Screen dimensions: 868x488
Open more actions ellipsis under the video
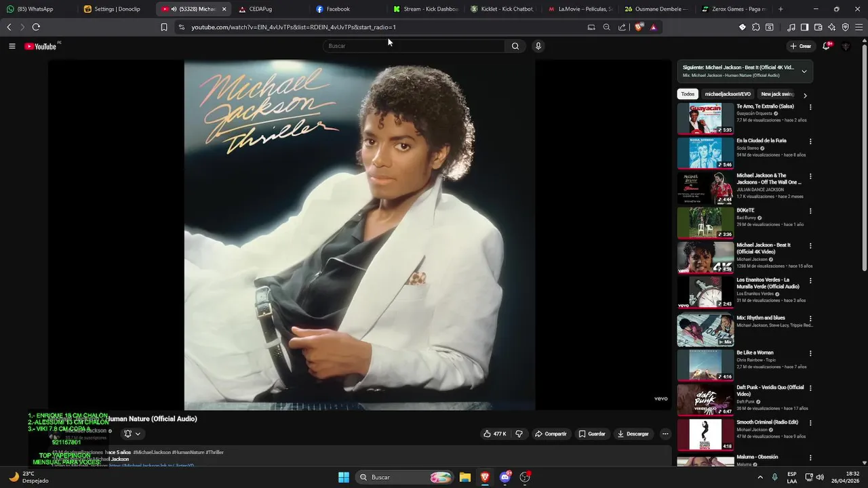point(665,434)
